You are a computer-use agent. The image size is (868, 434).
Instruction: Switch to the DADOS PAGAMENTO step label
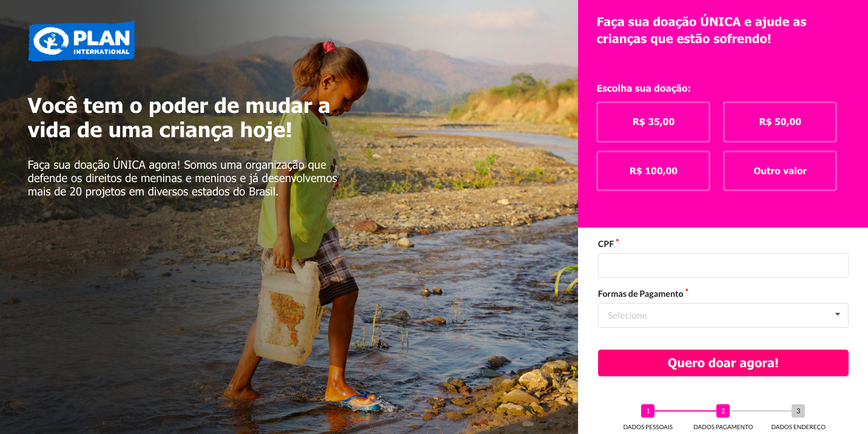pyautogui.click(x=723, y=427)
